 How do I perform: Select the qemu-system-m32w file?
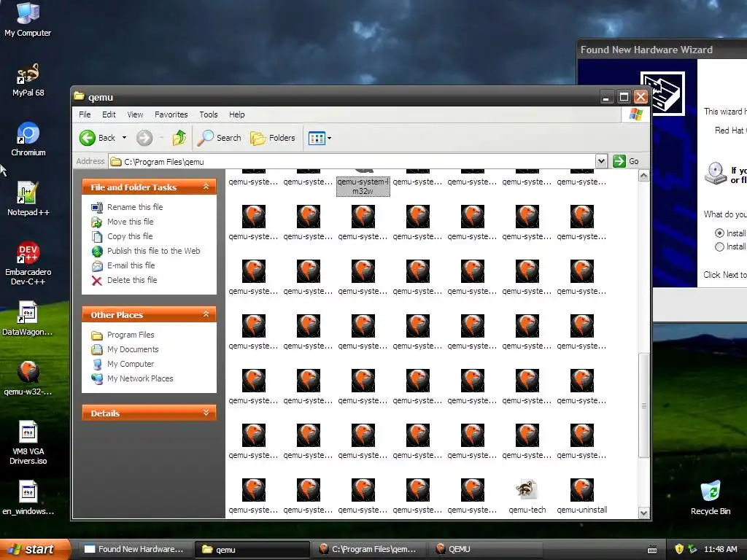pyautogui.click(x=363, y=186)
